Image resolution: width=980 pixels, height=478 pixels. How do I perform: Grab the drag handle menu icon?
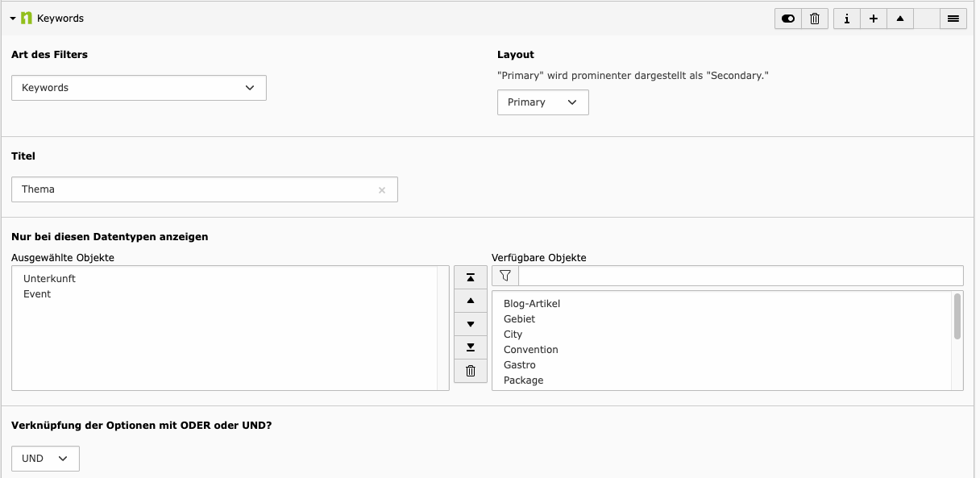coord(953,19)
